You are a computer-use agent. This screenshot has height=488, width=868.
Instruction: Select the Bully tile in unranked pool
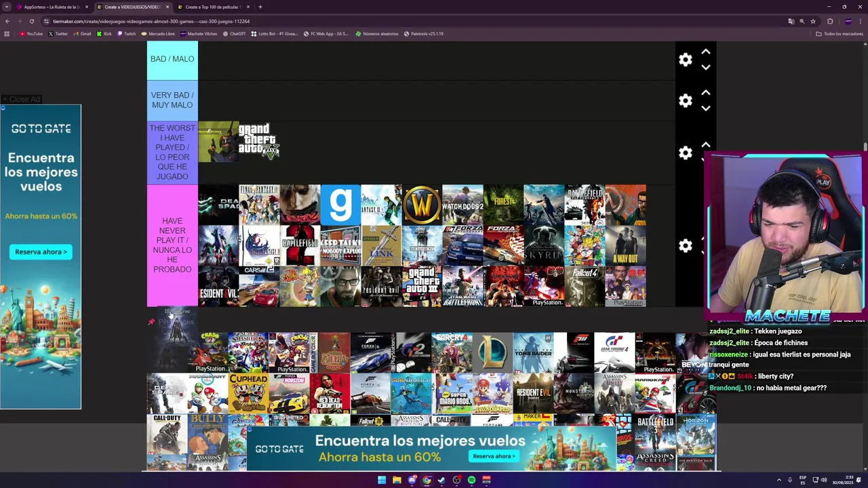[208, 434]
